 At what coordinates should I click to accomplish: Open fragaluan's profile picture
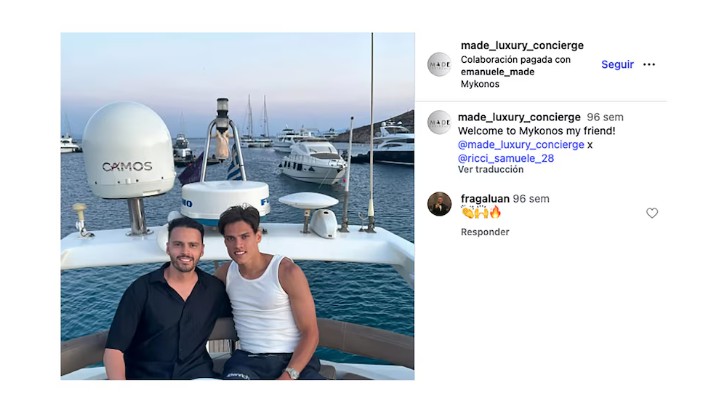coord(439,204)
